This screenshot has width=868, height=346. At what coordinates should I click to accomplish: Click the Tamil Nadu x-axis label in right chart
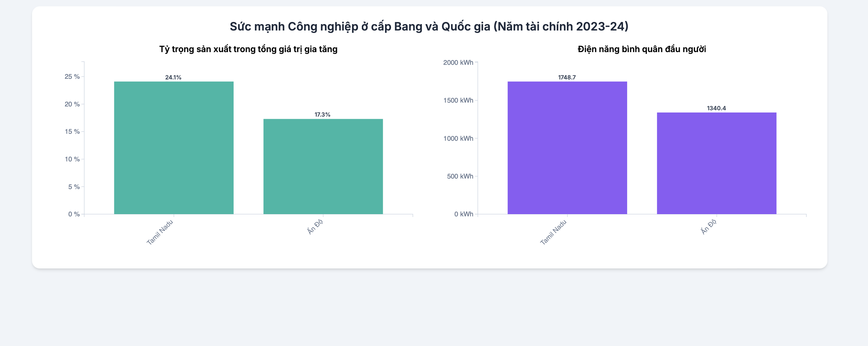click(x=553, y=232)
